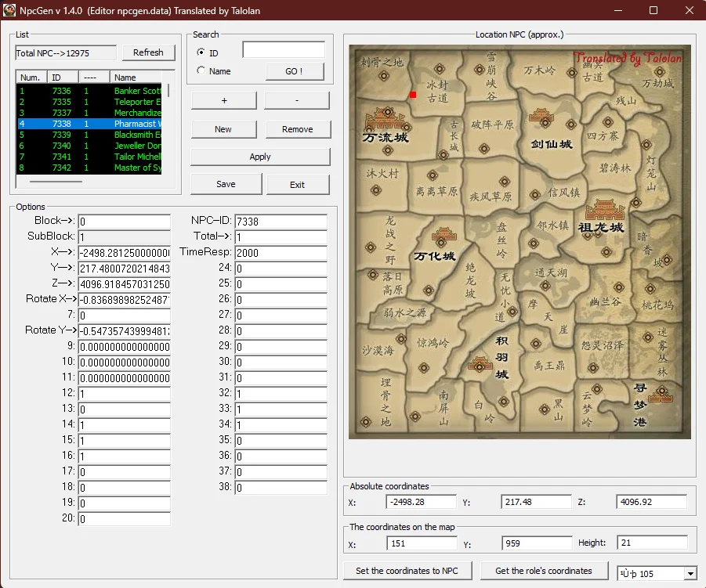Click map coordinates Y field showing 959
706x588 pixels.
[x=537, y=543]
